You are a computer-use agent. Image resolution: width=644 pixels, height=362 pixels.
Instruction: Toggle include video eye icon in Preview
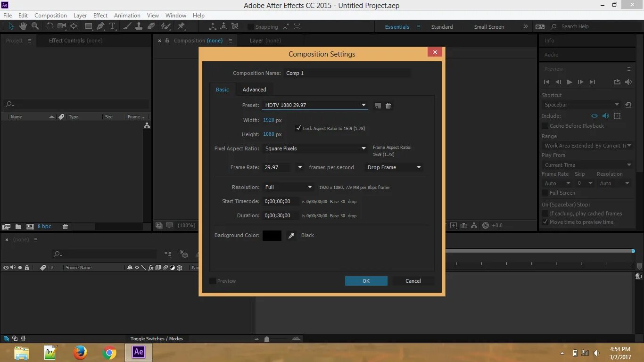[x=594, y=116]
